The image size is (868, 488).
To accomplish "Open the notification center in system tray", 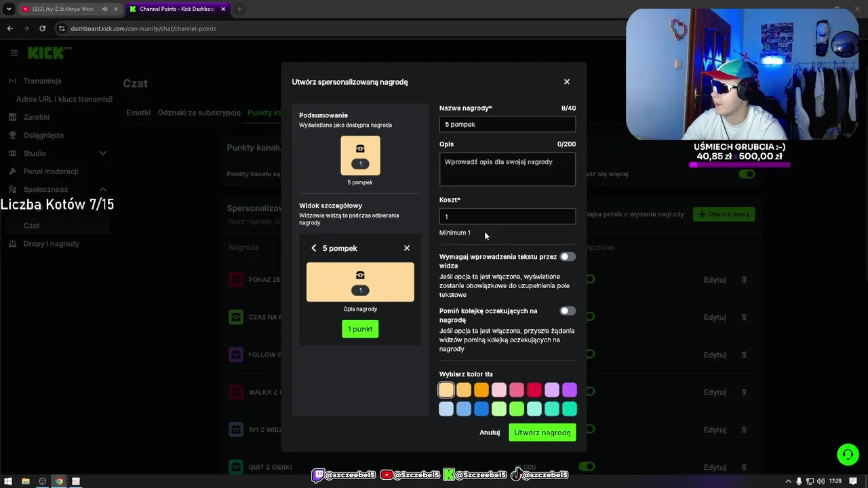I will pyautogui.click(x=853, y=481).
